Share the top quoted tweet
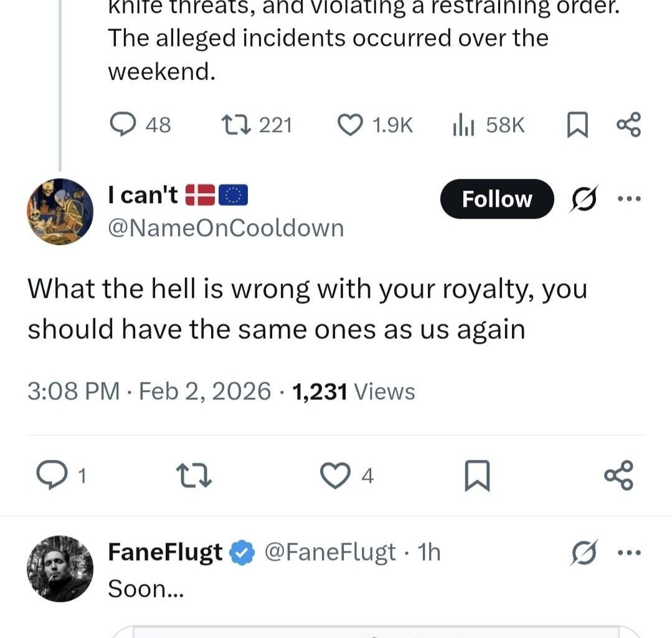Screen dimensions: 672x638 point(628,125)
